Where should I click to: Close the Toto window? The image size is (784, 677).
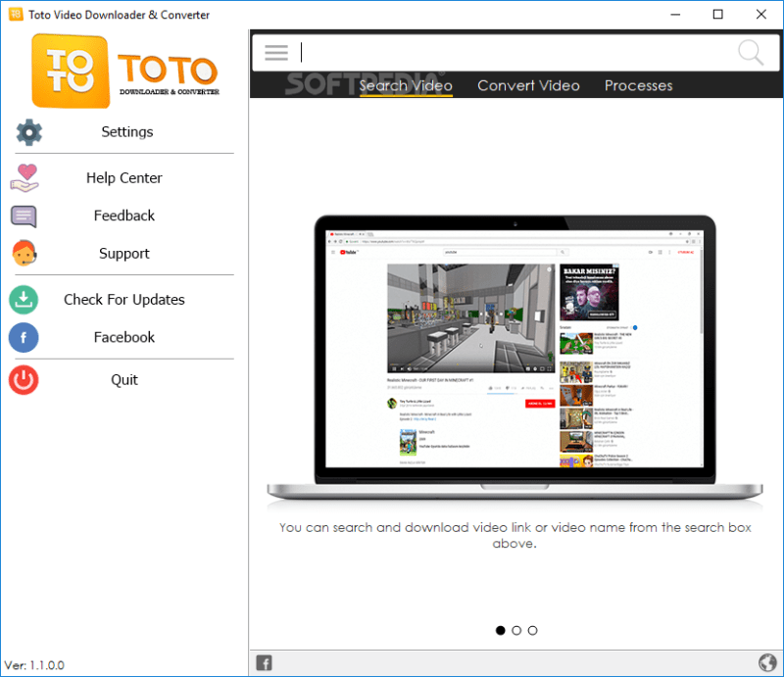click(761, 15)
